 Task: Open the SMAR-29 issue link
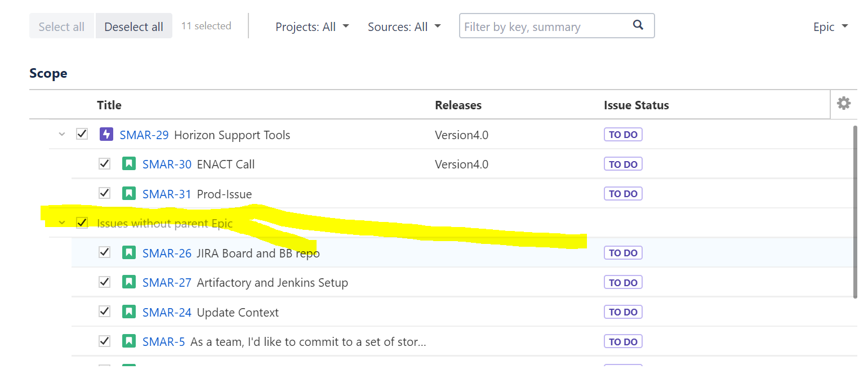point(144,135)
